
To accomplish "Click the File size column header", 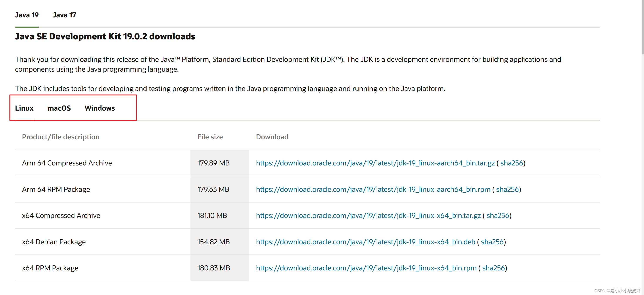I will pyautogui.click(x=210, y=137).
